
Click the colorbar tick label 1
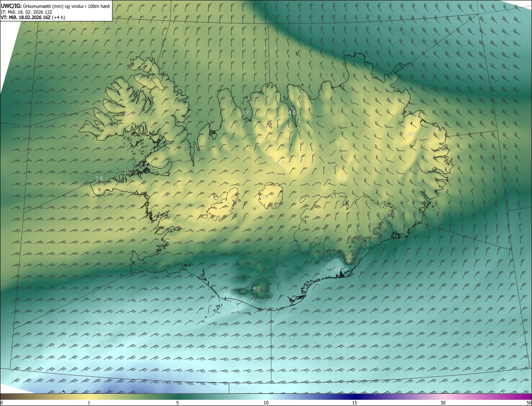(x=89, y=403)
